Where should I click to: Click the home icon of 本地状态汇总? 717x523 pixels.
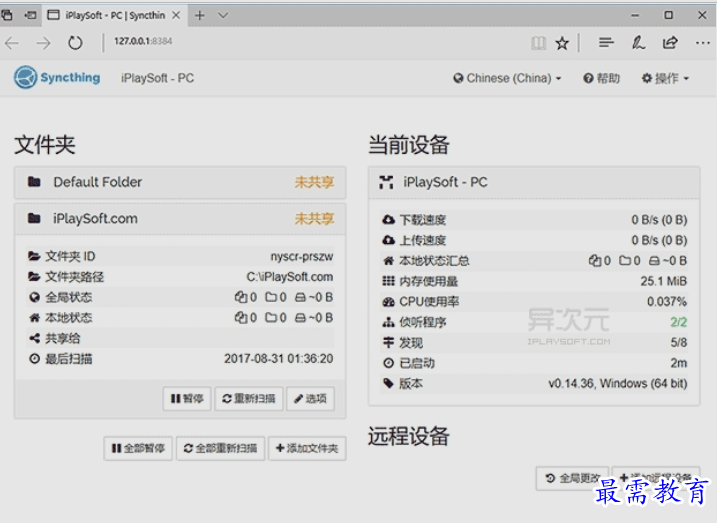point(388,261)
